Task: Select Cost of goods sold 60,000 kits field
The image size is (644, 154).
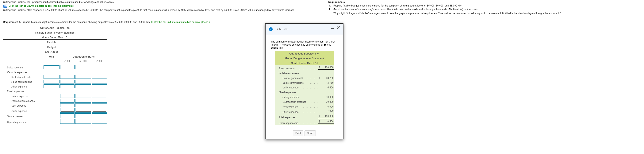Action: pyautogui.click(x=83, y=77)
